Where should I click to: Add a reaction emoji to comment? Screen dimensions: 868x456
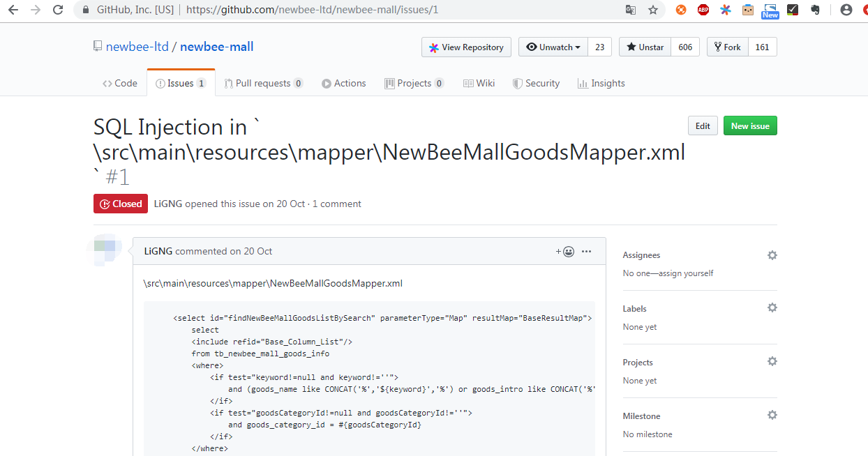(x=565, y=251)
